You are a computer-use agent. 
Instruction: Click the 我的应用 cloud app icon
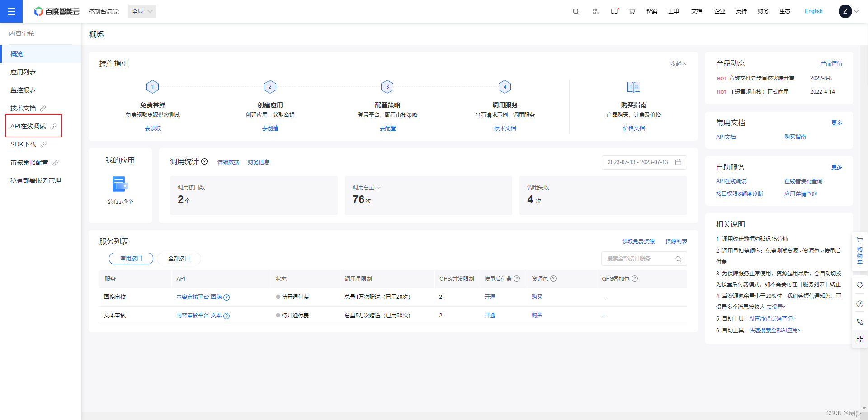pyautogui.click(x=120, y=184)
